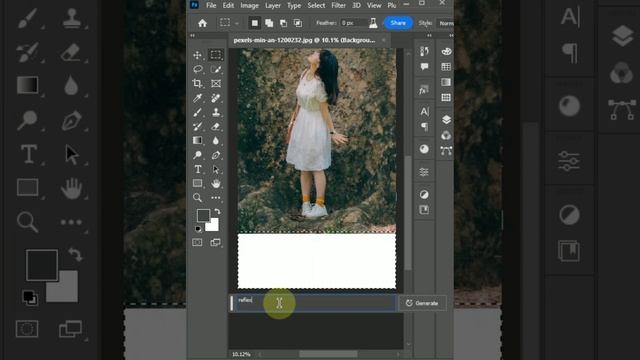Select the Eraser tool
This screenshot has width=640, height=360.
click(216, 127)
